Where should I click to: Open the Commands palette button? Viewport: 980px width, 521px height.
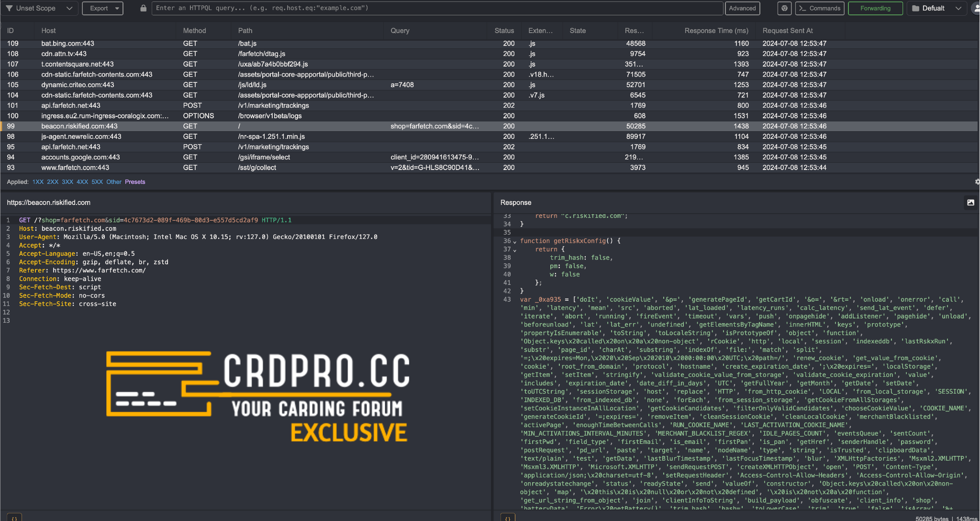point(820,8)
